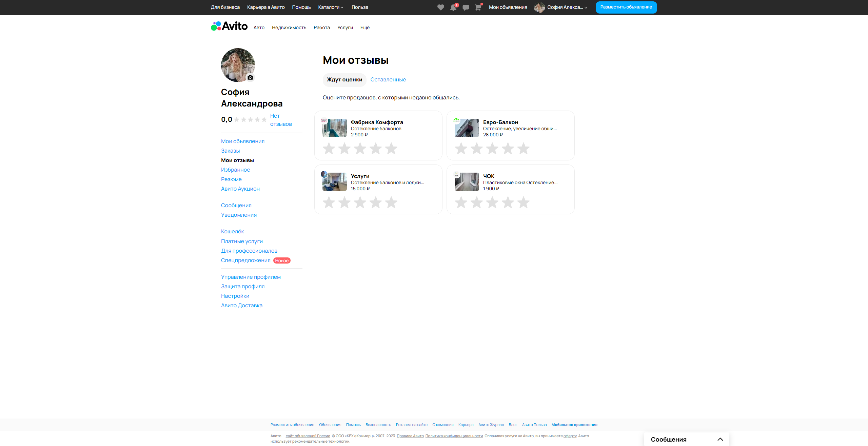Expand София Алекса... account menu
Viewport: 868px width, 446px height.
[x=567, y=7]
